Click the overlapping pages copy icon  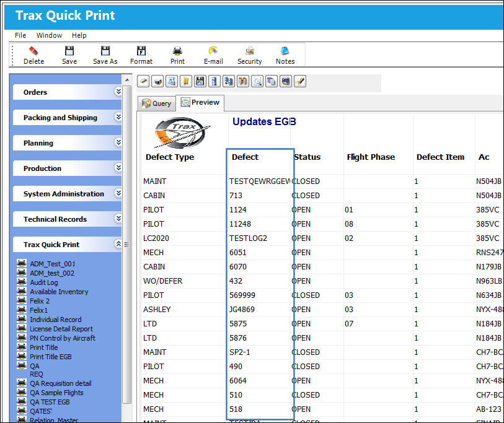click(x=272, y=82)
